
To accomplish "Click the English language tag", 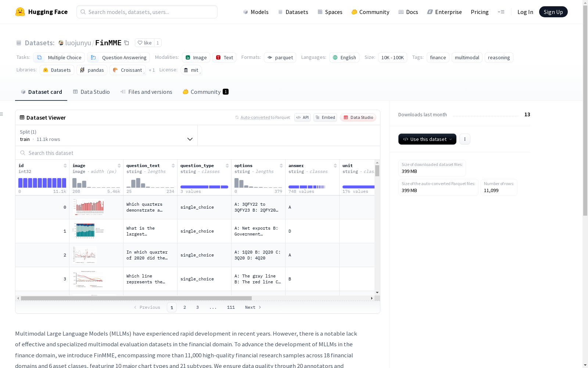I will coord(344,57).
